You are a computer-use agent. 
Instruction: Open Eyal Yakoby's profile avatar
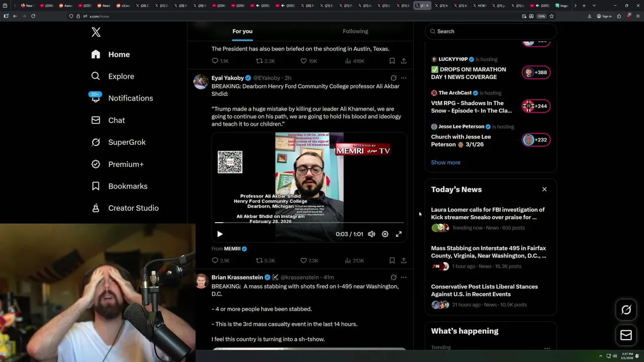coord(201,82)
